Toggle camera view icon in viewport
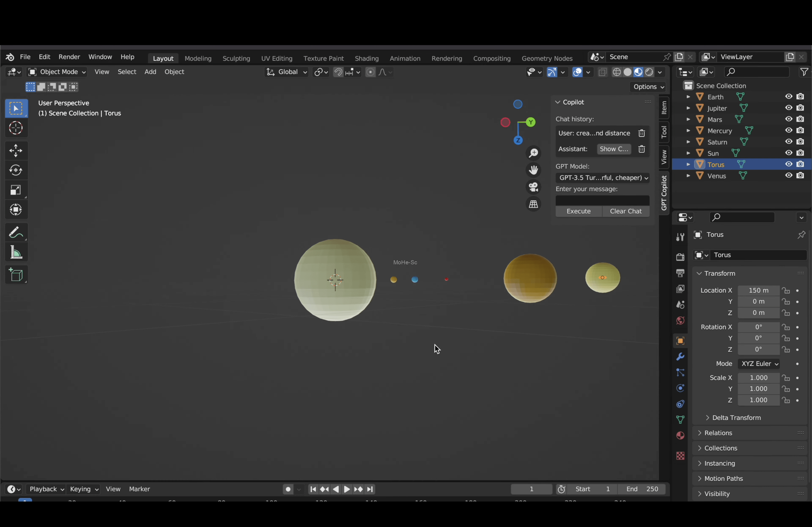This screenshot has width=812, height=527. [533, 187]
